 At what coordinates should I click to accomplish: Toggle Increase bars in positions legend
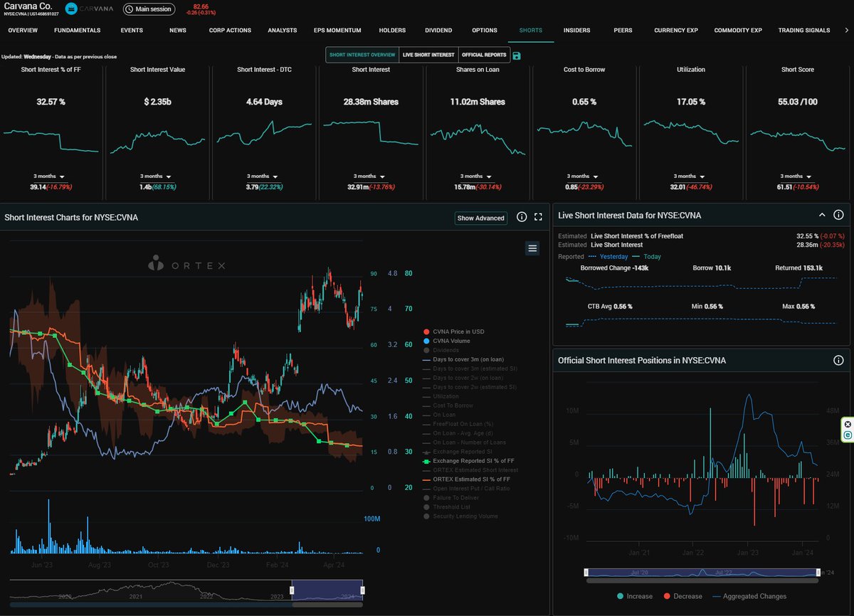tap(634, 596)
